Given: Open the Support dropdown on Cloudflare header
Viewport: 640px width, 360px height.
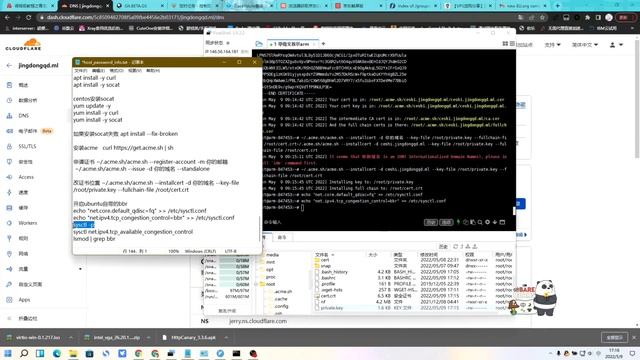Looking at the screenshot, I should tap(552, 44).
